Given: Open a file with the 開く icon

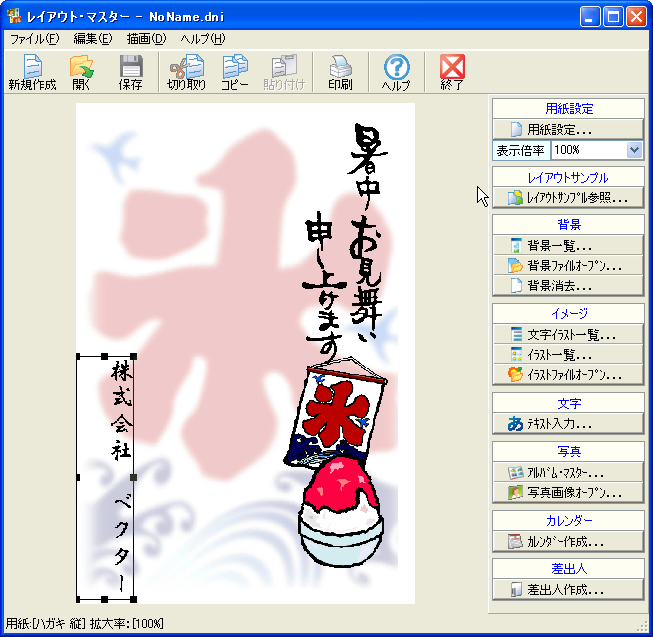Looking at the screenshot, I should coord(81,72).
